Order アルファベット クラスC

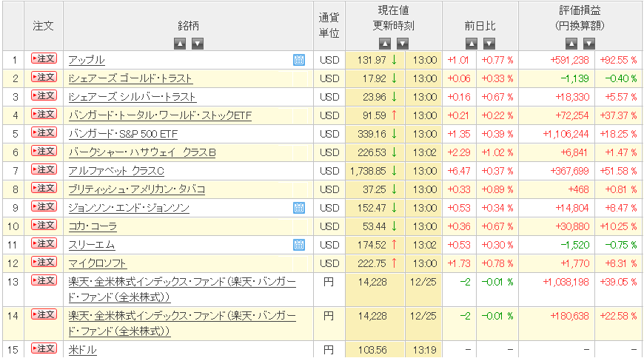click(44, 169)
